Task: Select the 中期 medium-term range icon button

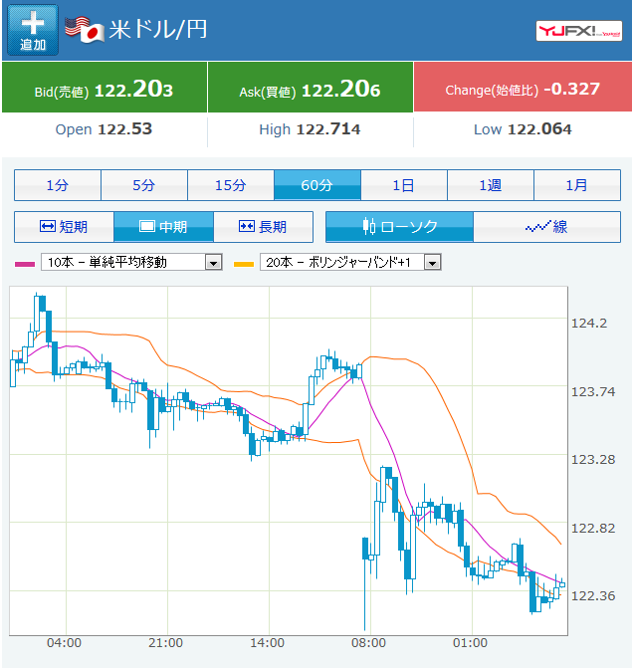Action: tap(163, 227)
